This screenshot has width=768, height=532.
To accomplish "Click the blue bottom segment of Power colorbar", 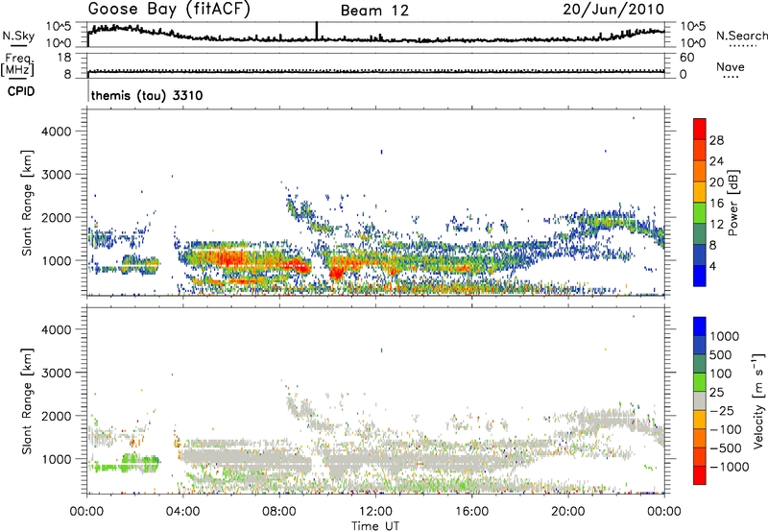I will coord(700,276).
